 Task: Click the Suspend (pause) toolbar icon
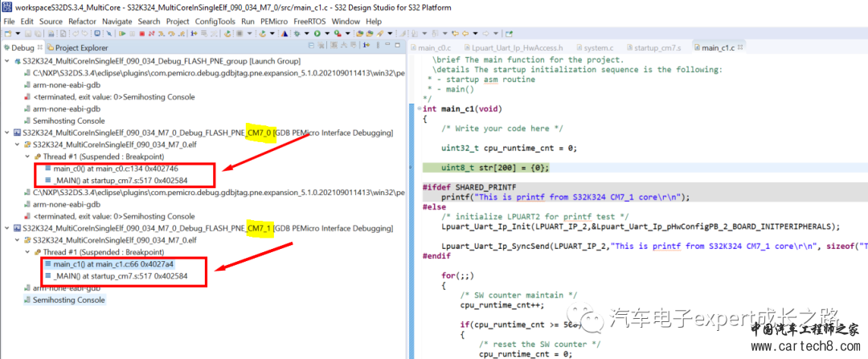pos(133,33)
